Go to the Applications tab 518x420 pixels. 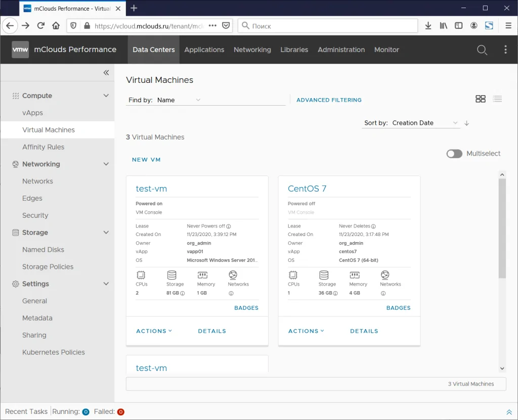[204, 50]
